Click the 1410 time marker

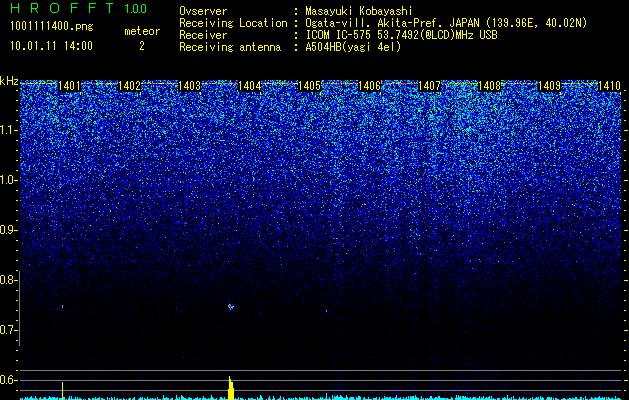(609, 86)
